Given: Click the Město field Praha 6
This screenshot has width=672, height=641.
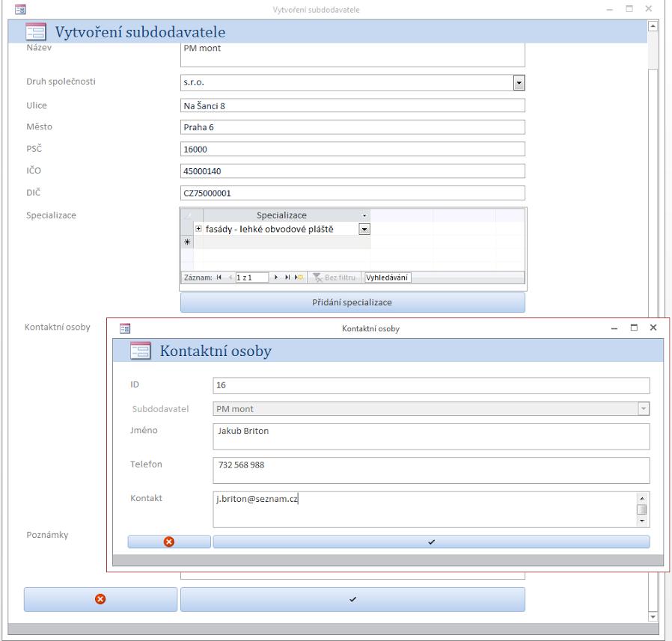Looking at the screenshot, I should click(352, 127).
